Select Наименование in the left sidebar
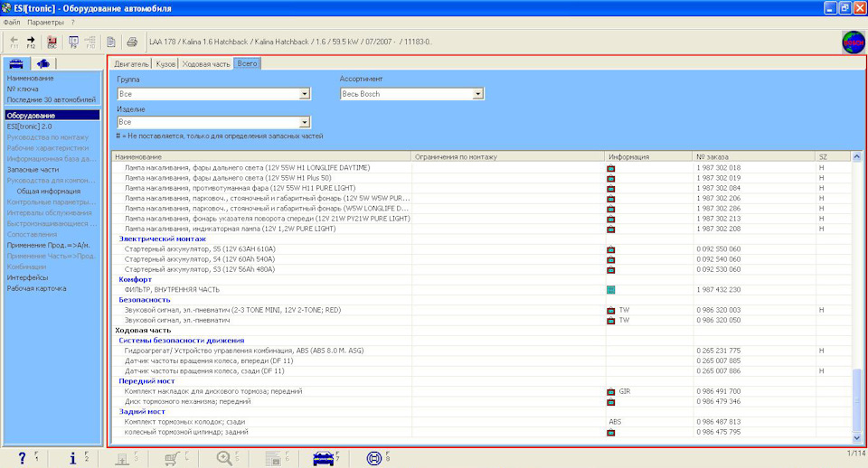The height and width of the screenshot is (468, 868). [x=31, y=79]
